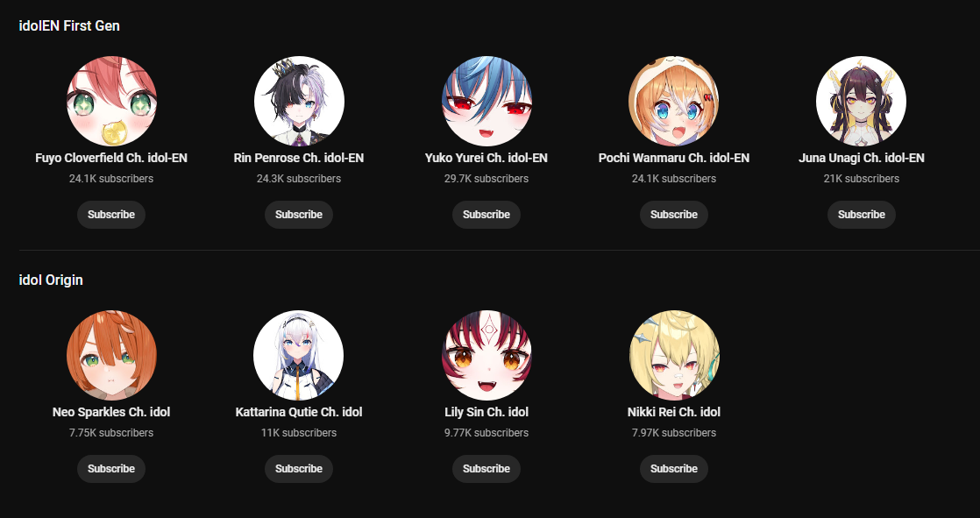Subscribe to Rin Penrose Ch. idol-EN

[299, 215]
